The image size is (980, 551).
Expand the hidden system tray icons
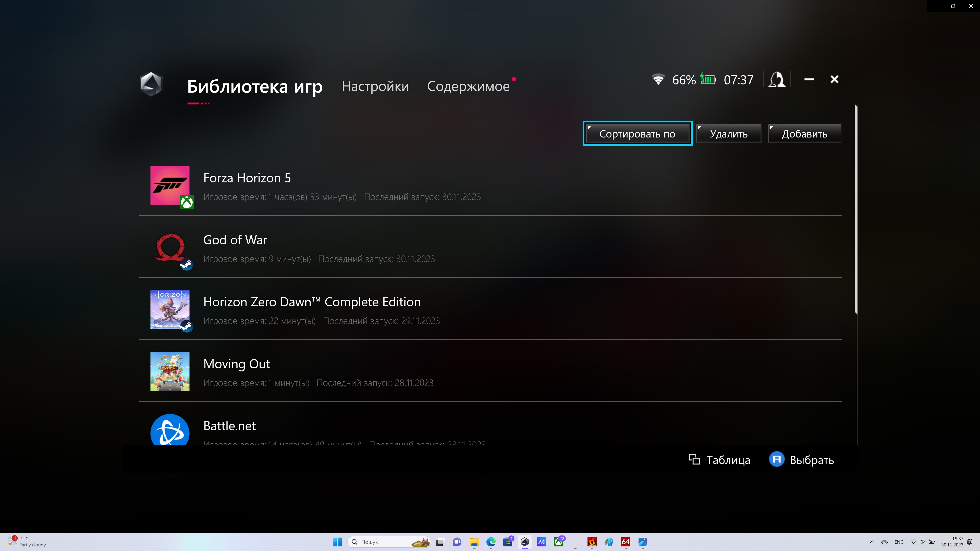coord(872,542)
